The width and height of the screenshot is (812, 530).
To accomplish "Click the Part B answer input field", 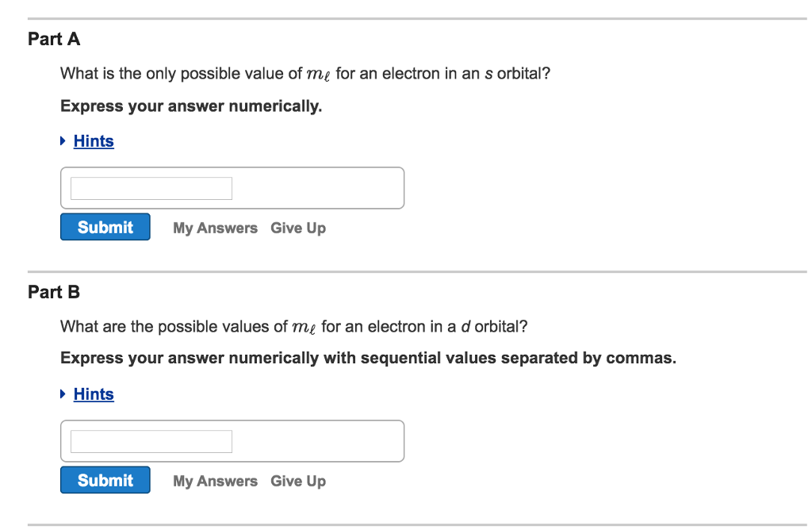I will click(151, 441).
